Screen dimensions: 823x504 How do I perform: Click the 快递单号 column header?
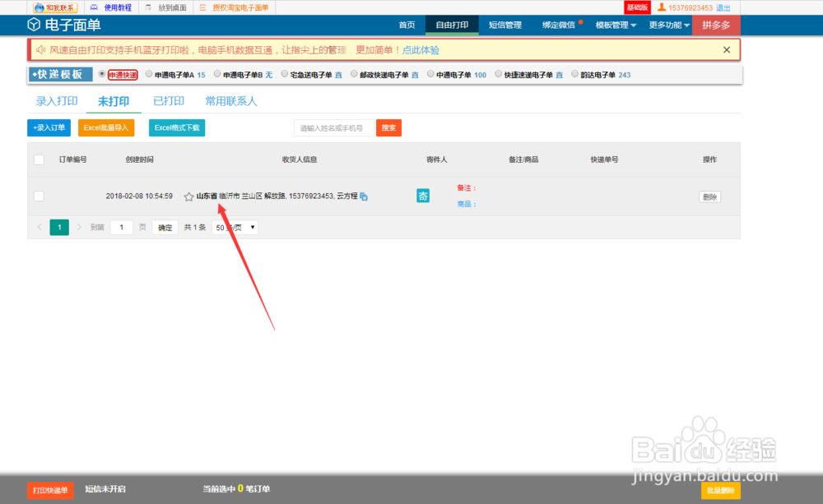point(604,160)
